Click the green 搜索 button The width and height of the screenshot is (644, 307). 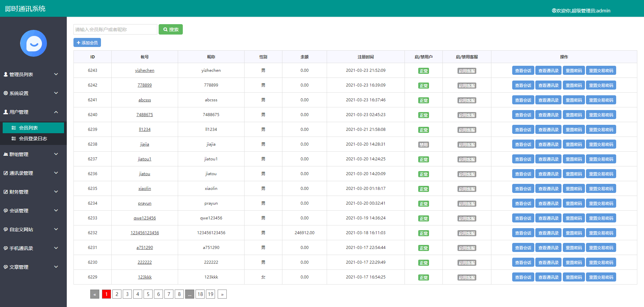(170, 30)
